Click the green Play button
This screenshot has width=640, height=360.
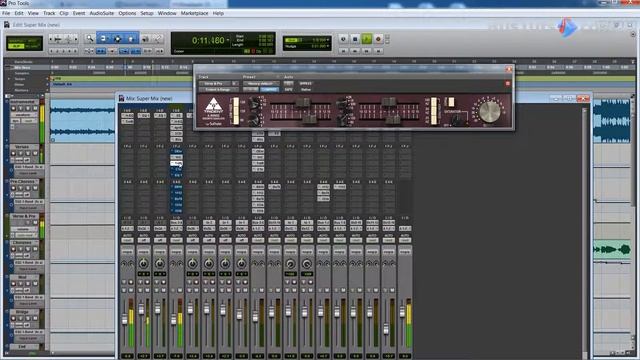coord(367,39)
